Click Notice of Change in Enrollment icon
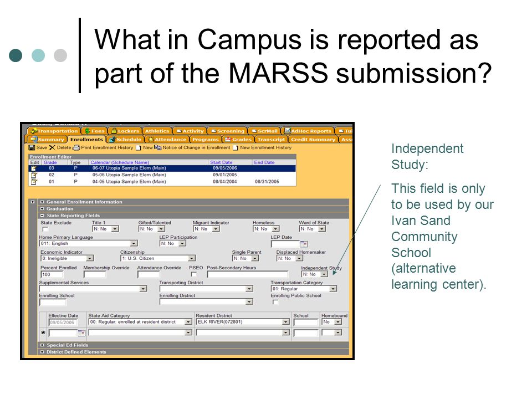 [158, 147]
